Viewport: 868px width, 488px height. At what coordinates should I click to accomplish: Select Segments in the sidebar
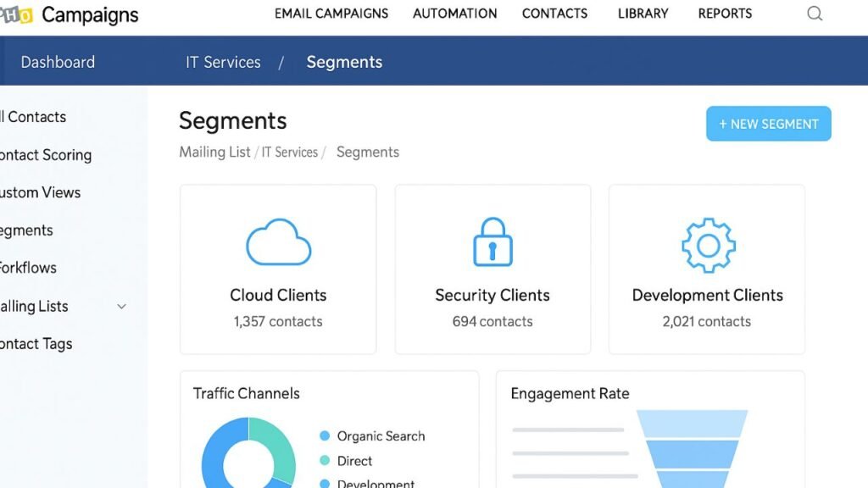[x=26, y=230]
